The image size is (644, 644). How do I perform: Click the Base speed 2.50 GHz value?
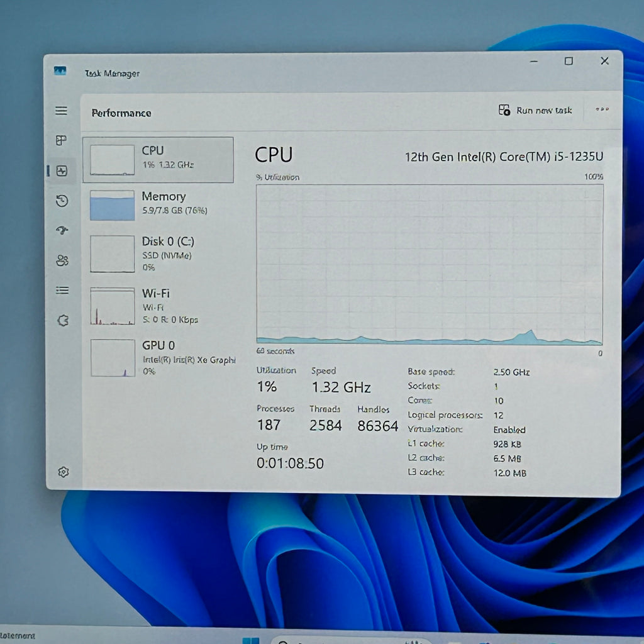click(511, 372)
